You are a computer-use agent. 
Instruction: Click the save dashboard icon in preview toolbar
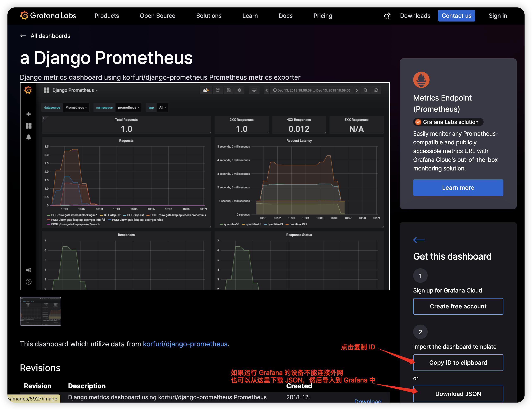[x=229, y=90]
